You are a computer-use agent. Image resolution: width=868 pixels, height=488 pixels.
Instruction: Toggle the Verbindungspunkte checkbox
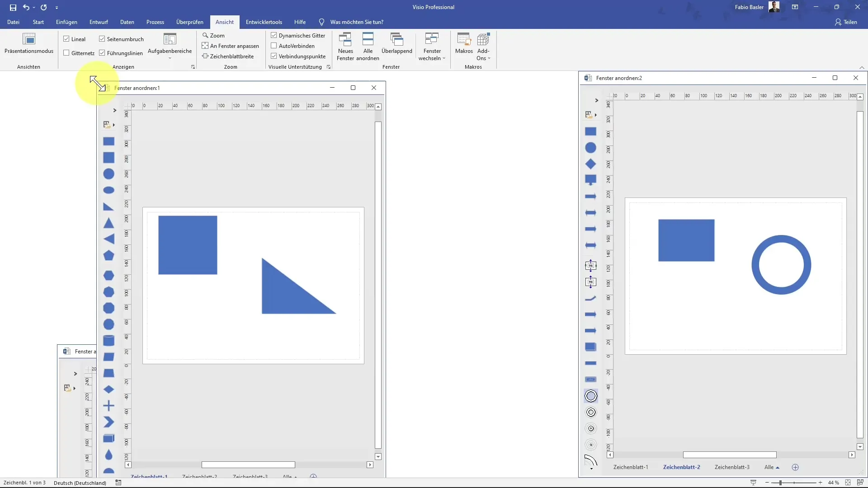pyautogui.click(x=274, y=56)
